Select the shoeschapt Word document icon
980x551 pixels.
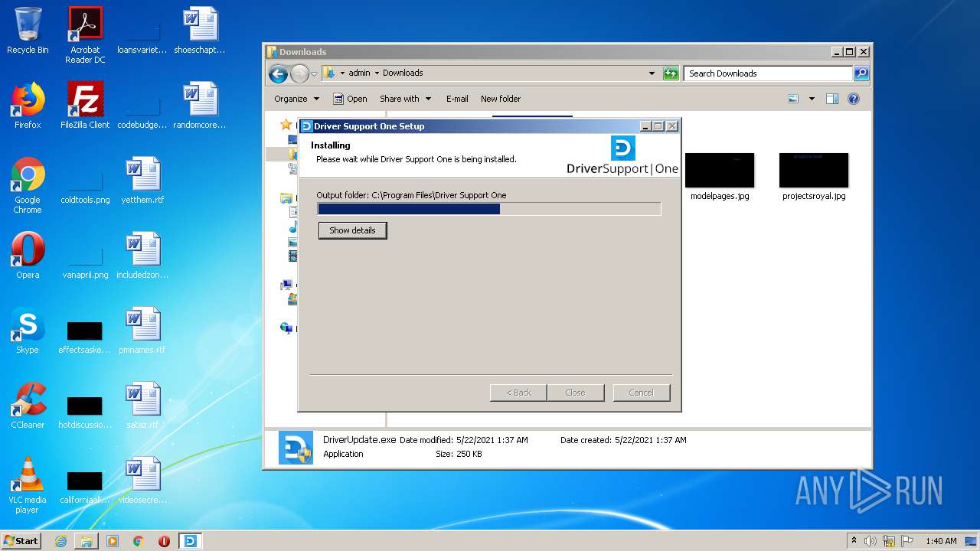[200, 31]
